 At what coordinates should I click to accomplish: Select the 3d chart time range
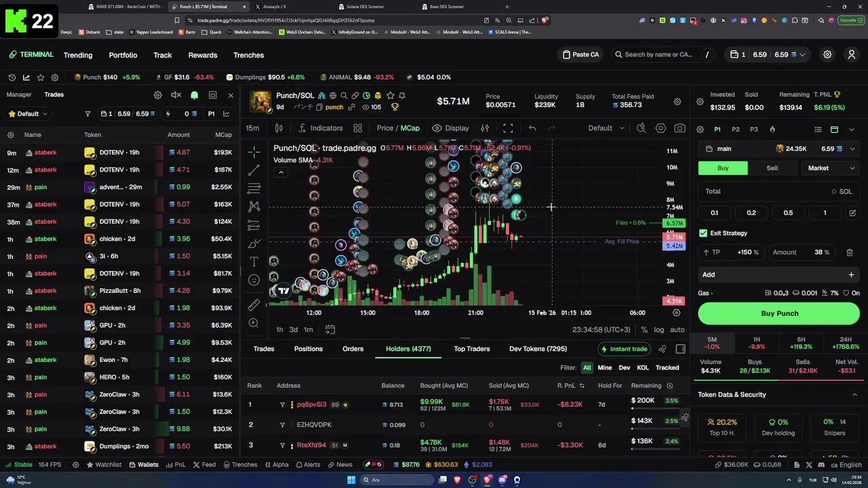294,329
